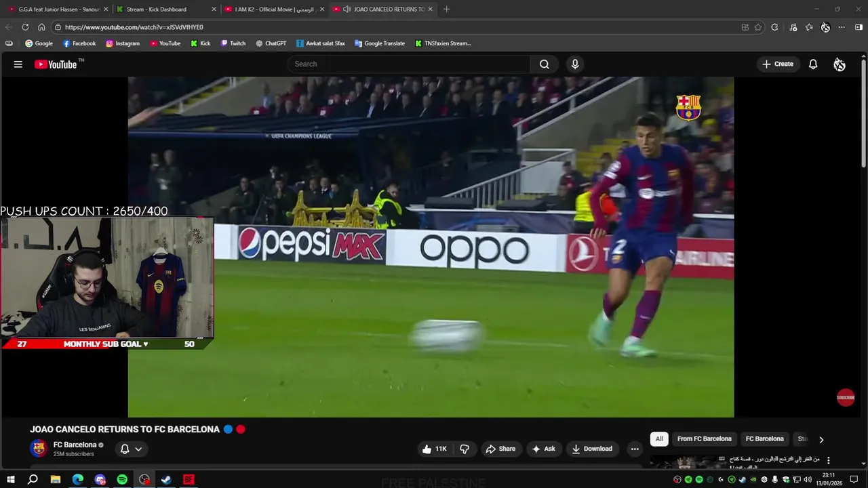Open the Google Translate bookmark
The image size is (868, 488).
point(380,43)
